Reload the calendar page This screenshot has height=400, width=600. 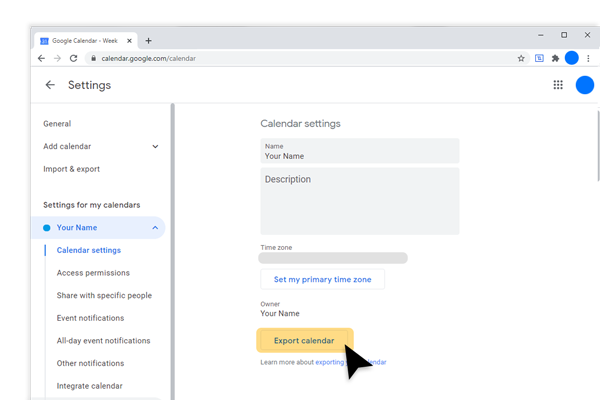(x=73, y=58)
